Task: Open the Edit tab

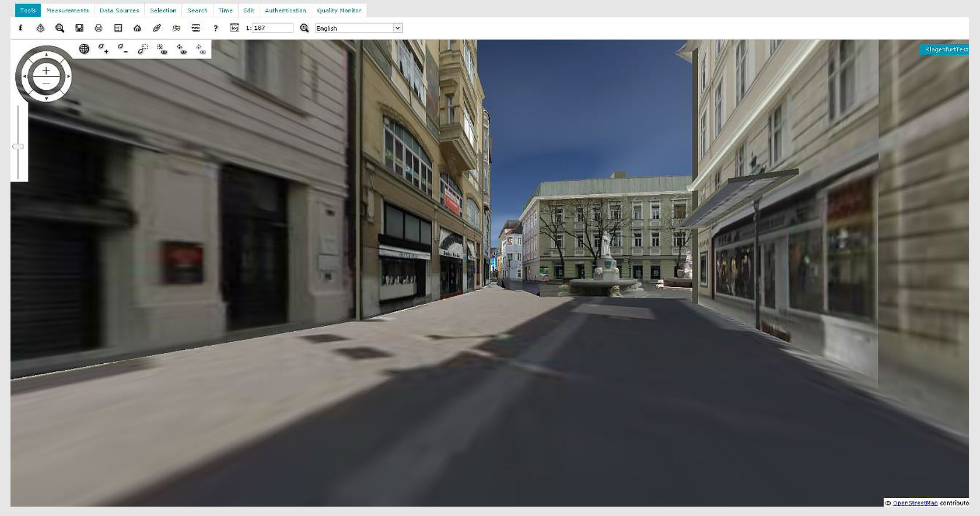Action: pyautogui.click(x=249, y=10)
